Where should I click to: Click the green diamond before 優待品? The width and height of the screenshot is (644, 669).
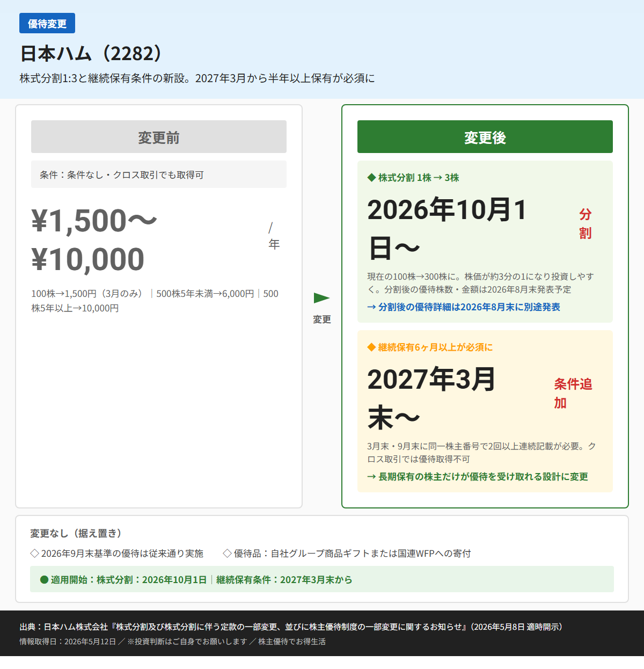click(x=227, y=554)
